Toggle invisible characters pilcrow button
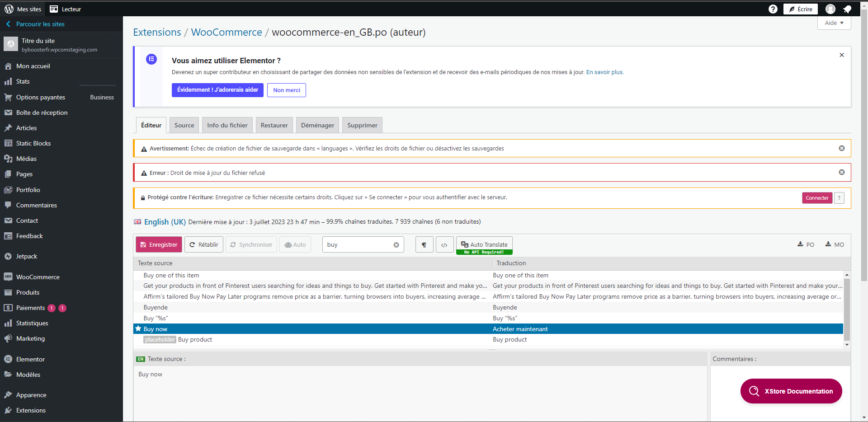The width and height of the screenshot is (868, 422). pos(424,245)
